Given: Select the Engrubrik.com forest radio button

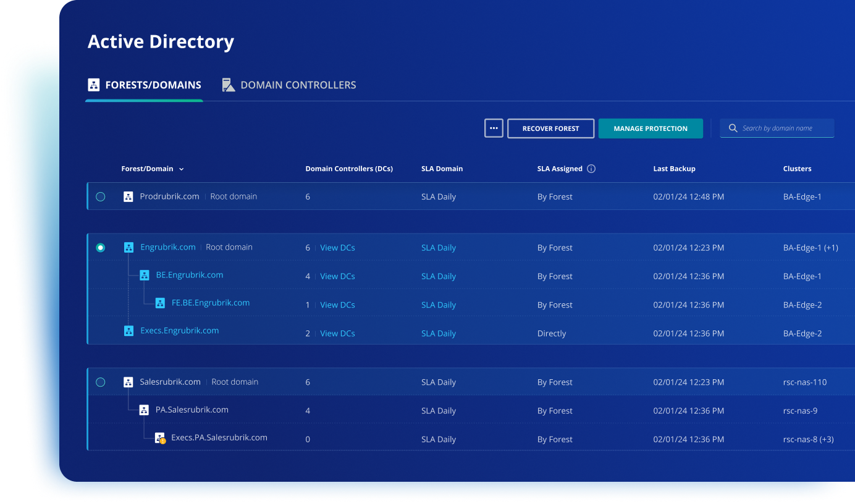Looking at the screenshot, I should [x=101, y=248].
